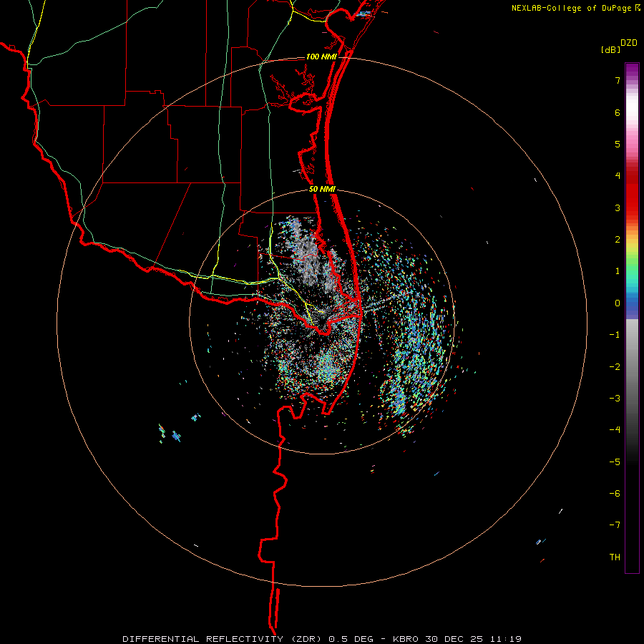The height and width of the screenshot is (644, 644).
Task: Click the 100 NMI range ring label
Action: 321,57
